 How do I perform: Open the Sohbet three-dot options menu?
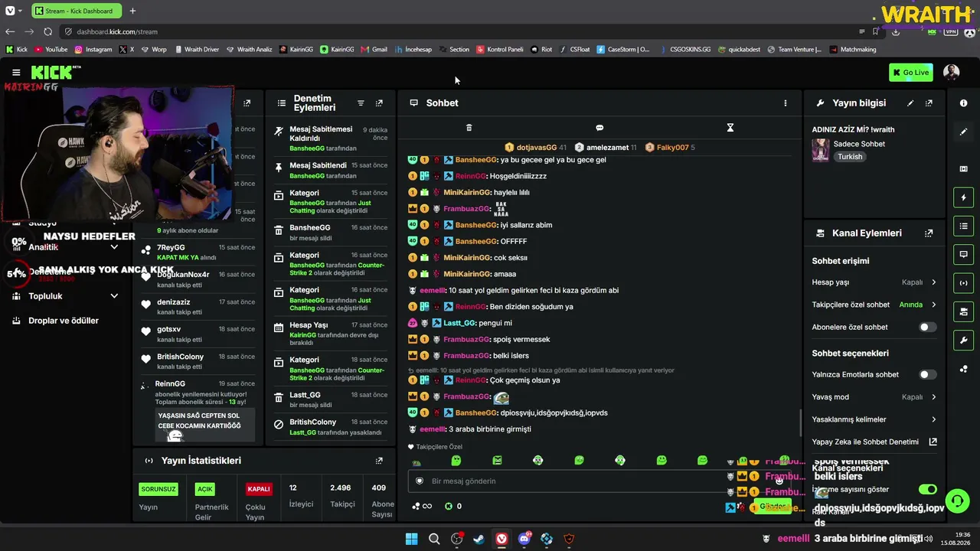[785, 103]
